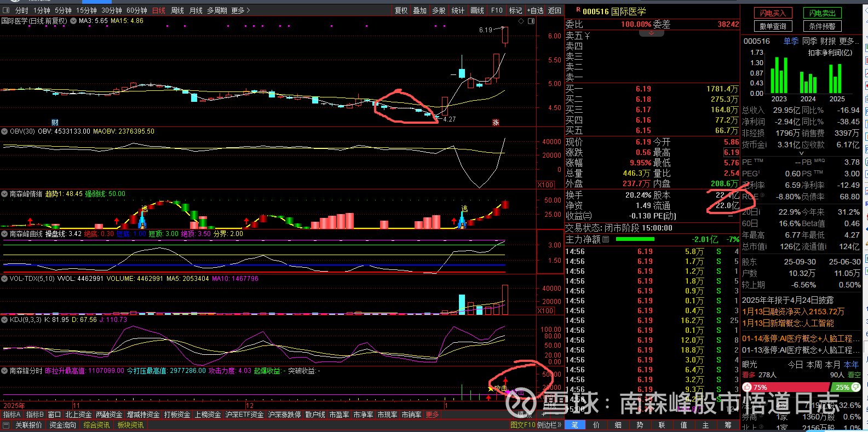The width and height of the screenshot is (868, 432).
Task: Open the VOL-TDX indicator dropdown
Action: click(4, 279)
